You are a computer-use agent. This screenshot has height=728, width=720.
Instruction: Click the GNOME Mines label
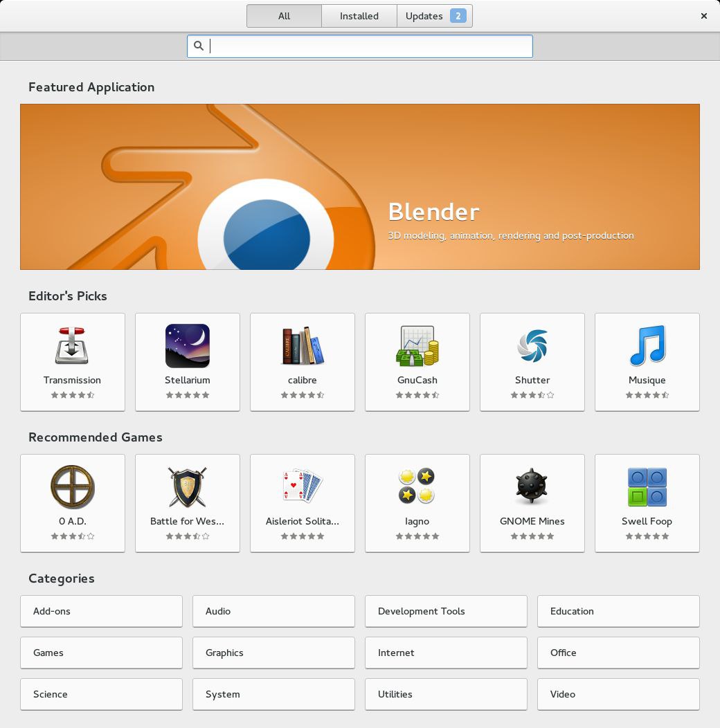532,521
